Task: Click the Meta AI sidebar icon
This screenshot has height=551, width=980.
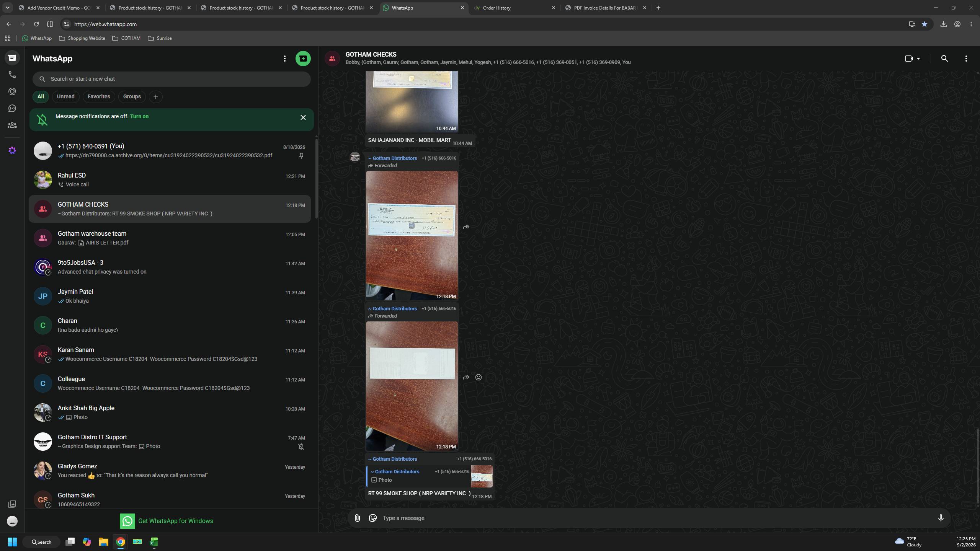Action: pyautogui.click(x=12, y=150)
